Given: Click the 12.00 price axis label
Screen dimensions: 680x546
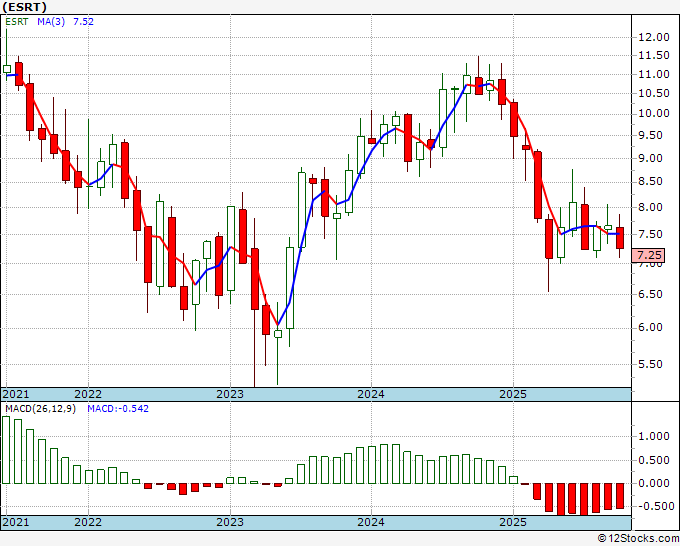Looking at the screenshot, I should [x=654, y=37].
